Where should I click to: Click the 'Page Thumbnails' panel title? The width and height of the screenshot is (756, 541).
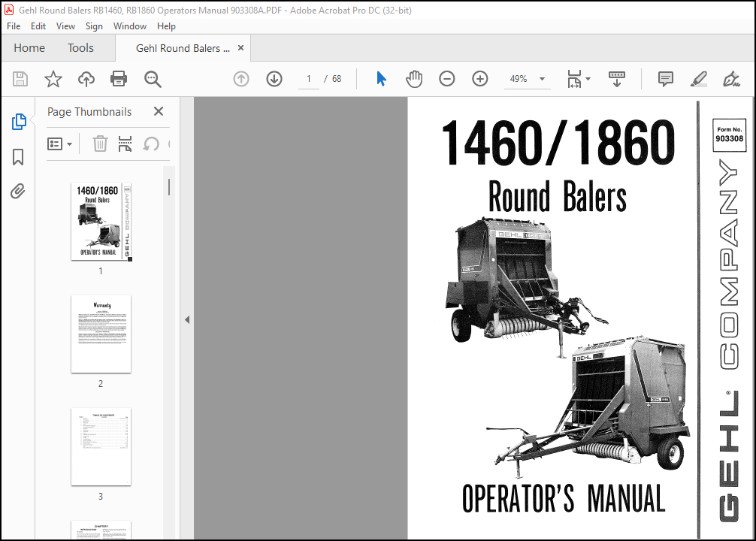[89, 112]
